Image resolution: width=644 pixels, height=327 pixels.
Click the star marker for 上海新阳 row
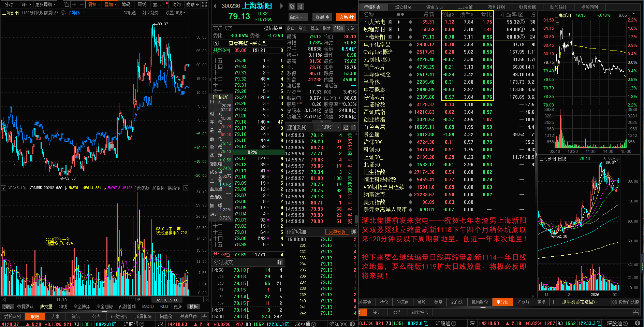(398, 37)
